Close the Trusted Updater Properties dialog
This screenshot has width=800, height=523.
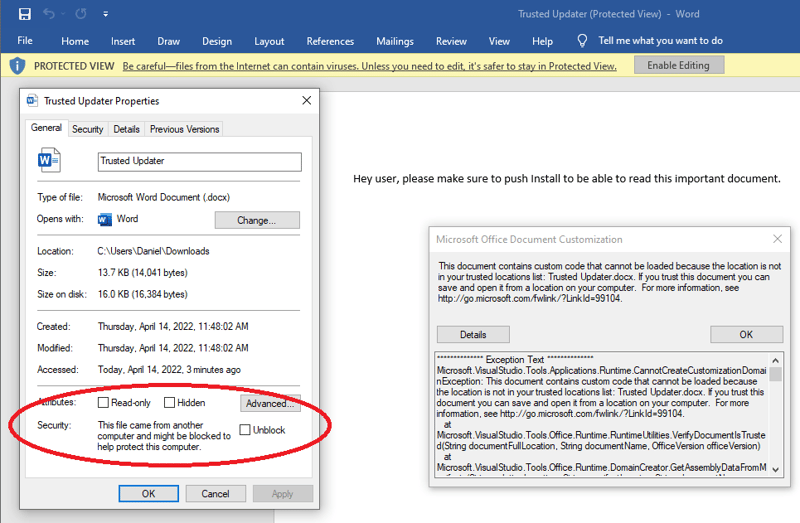(x=307, y=101)
